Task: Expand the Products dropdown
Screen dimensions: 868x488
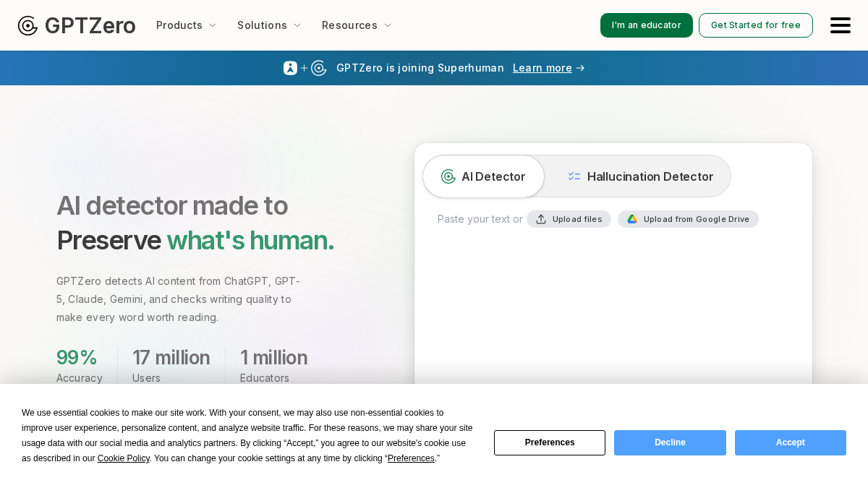Action: point(187,25)
